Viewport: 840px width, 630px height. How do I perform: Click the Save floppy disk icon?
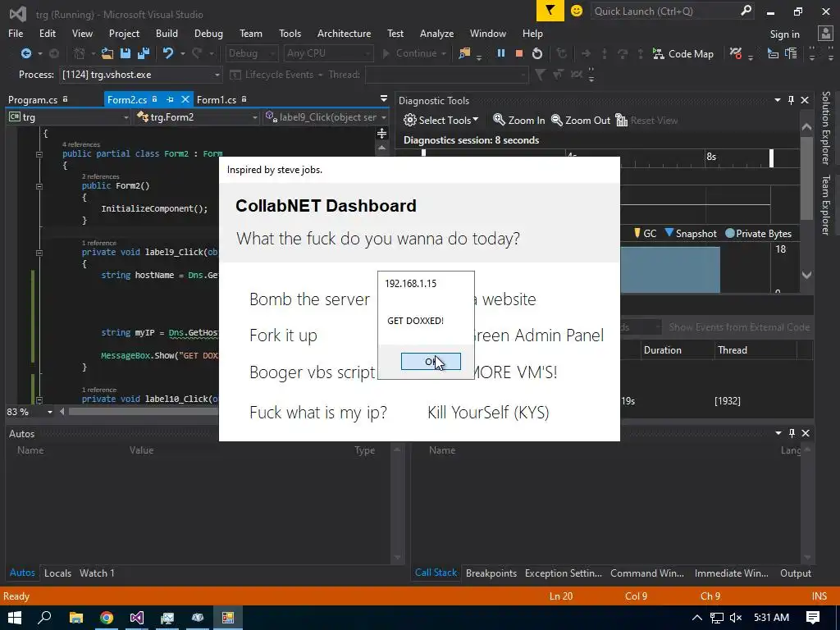click(126, 53)
